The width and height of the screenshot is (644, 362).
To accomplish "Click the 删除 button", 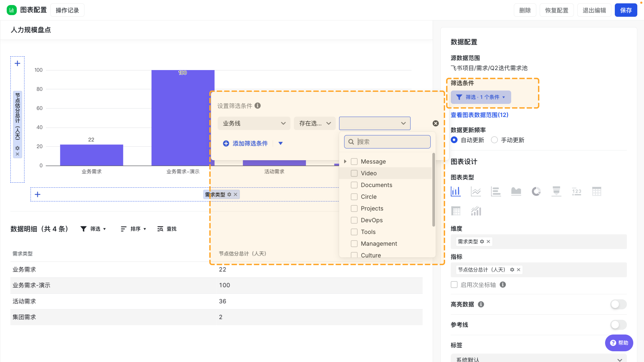I will point(525,10).
